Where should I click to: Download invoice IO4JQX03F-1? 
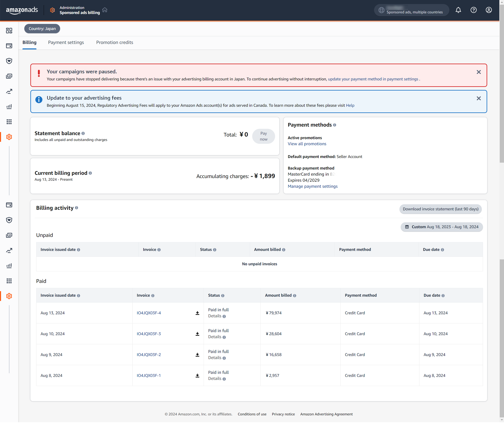(197, 376)
